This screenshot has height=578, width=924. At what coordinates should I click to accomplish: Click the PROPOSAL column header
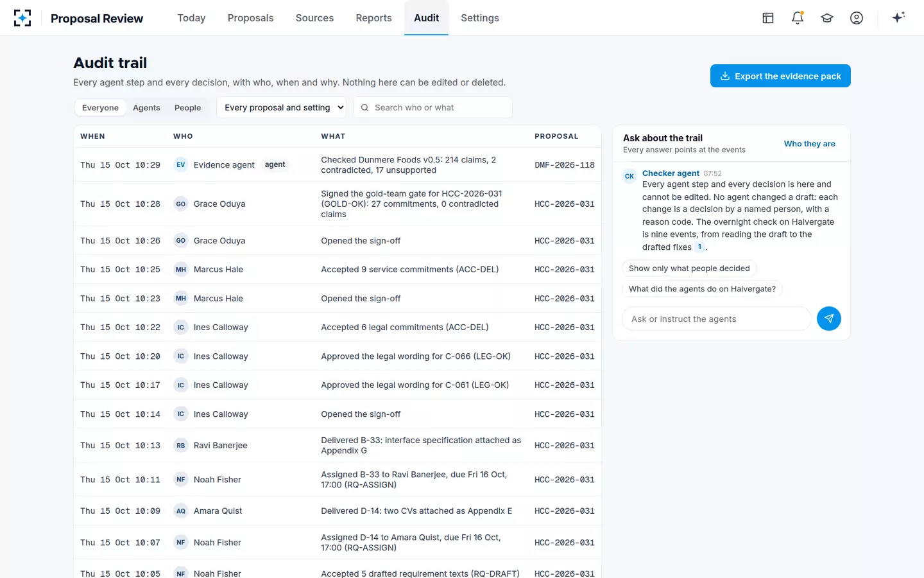pos(556,136)
